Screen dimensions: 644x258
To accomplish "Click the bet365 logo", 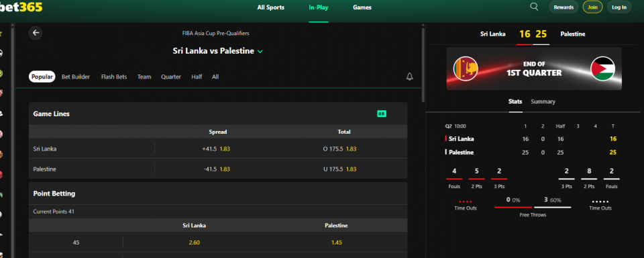I will tap(21, 7).
